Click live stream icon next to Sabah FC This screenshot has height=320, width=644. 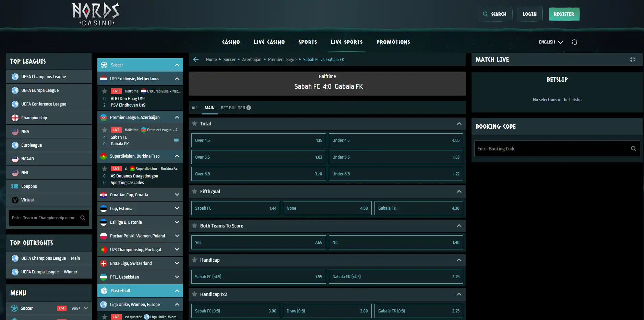[x=176, y=140]
